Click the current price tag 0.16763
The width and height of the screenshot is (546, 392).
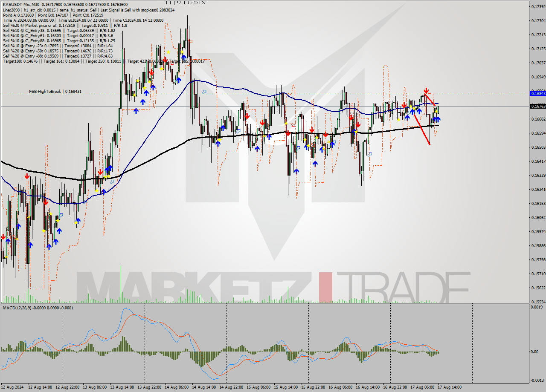[537, 106]
